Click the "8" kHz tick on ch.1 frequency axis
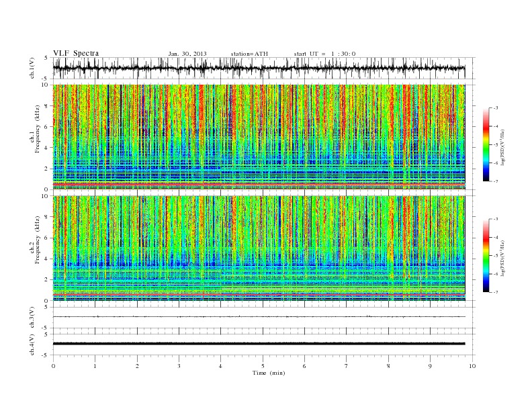This screenshot has width=532, height=411. 47,106
